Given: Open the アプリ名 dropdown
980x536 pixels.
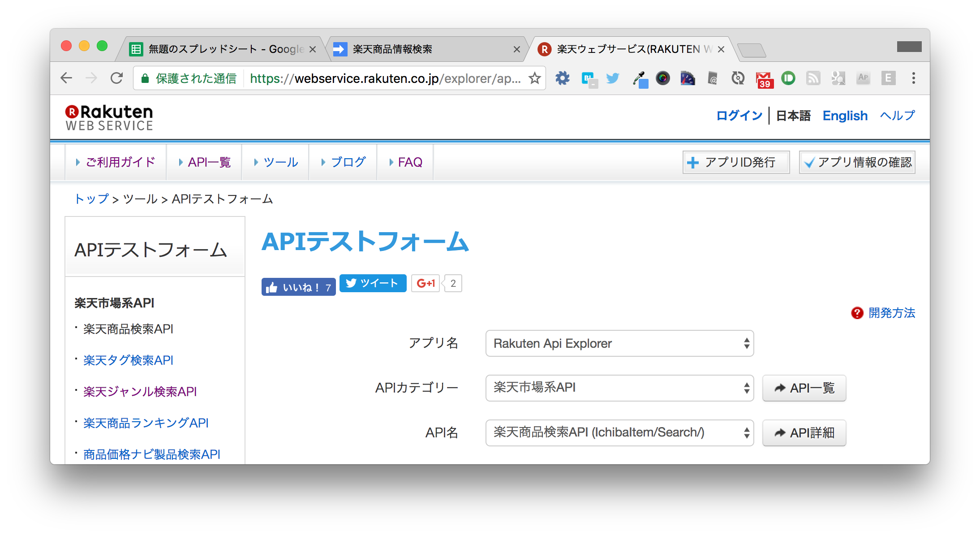Looking at the screenshot, I should point(619,343).
